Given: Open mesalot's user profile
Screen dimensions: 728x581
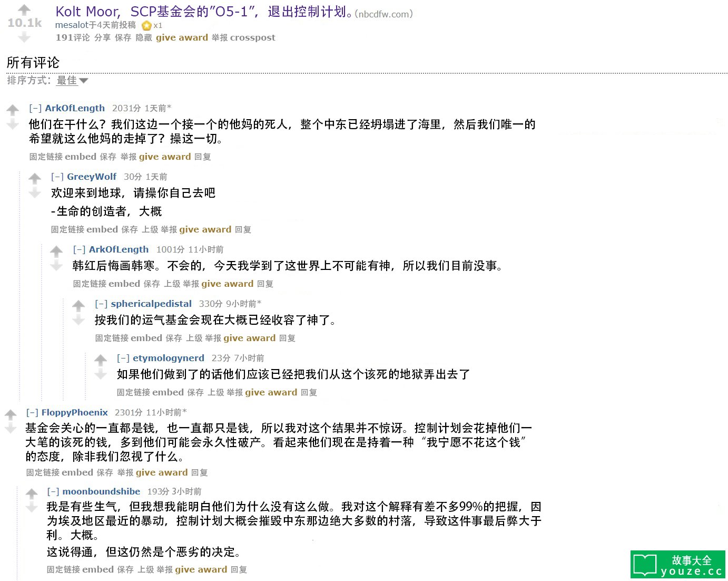Looking at the screenshot, I should [72, 25].
